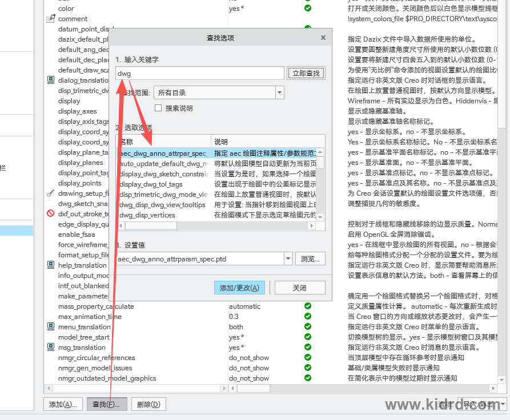This screenshot has width=510, height=420.
Task: Click the dialog_translation option icon
Action: point(51,80)
